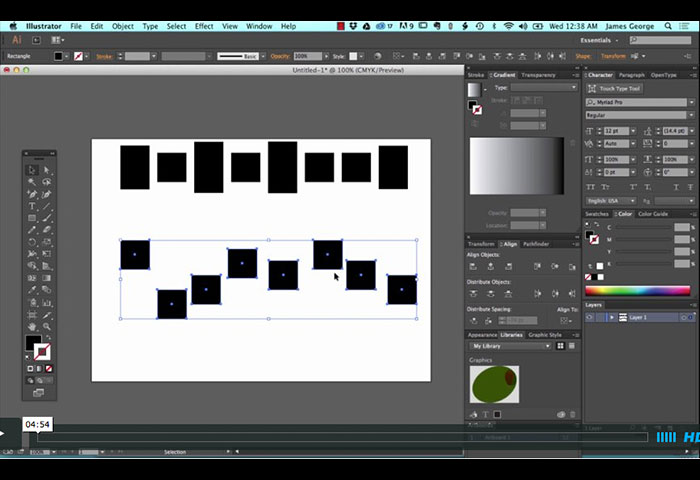
Task: Select the Column Graph tool
Action: (46, 303)
